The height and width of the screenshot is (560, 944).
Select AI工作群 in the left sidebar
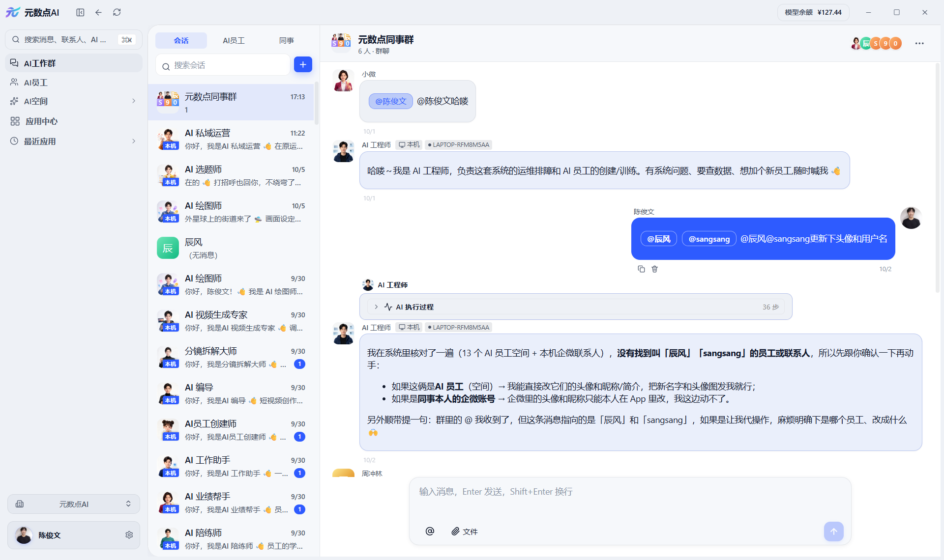[74, 63]
